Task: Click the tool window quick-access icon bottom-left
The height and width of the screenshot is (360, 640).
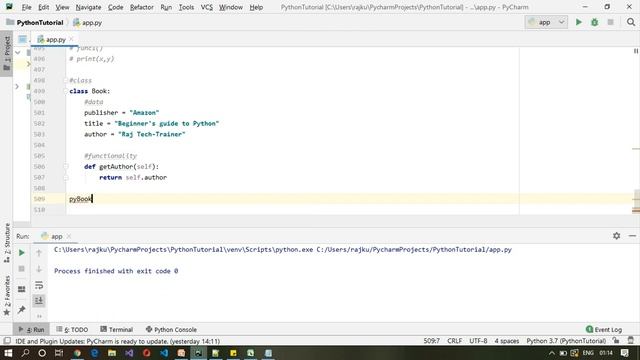Action: pyautogui.click(x=7, y=341)
